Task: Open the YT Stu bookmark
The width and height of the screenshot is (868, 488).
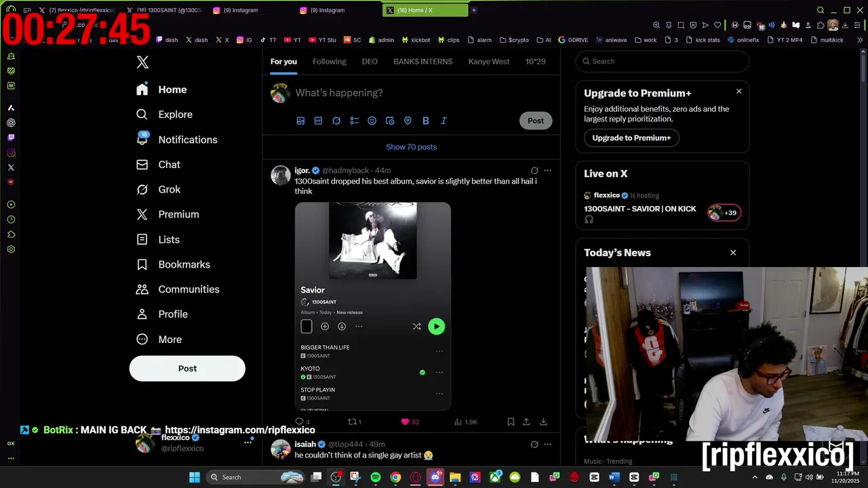Action: (322, 40)
